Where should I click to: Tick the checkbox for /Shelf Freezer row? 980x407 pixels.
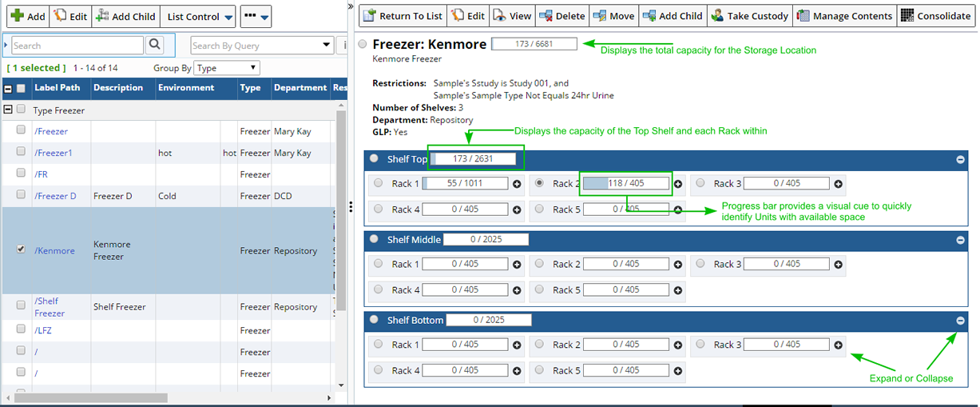click(21, 305)
